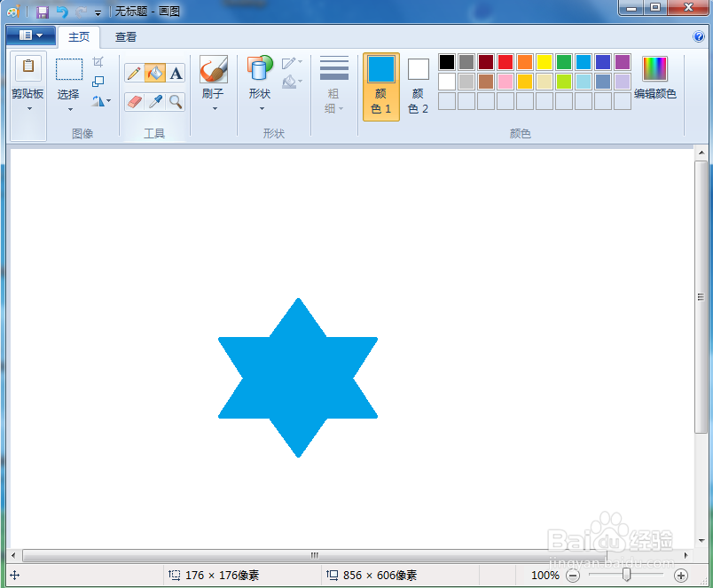Viewport: 713px width, 588px height.
Task: Click the Edit colors rainbow icon
Action: click(654, 68)
